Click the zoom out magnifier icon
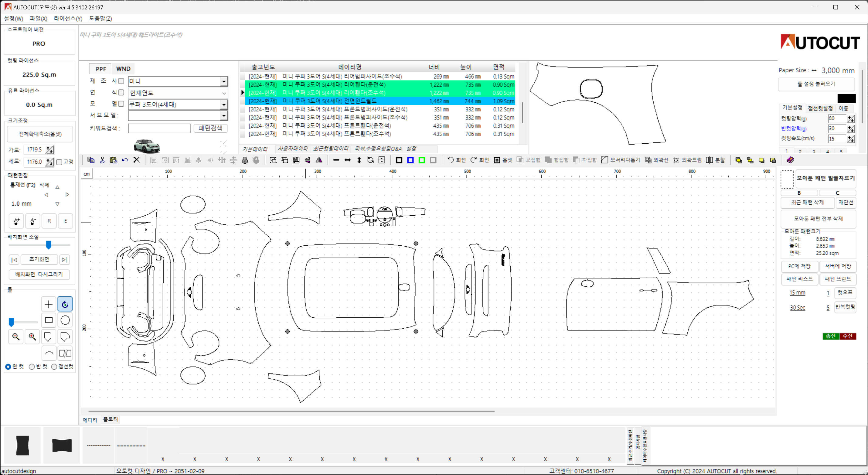868x475 pixels. tap(16, 337)
